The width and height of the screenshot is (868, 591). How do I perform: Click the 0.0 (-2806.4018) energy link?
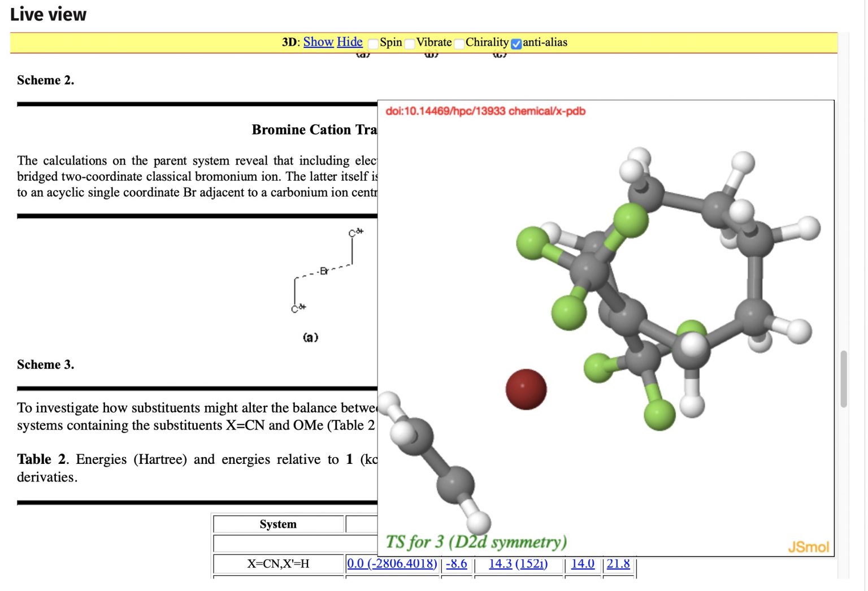coord(393,563)
